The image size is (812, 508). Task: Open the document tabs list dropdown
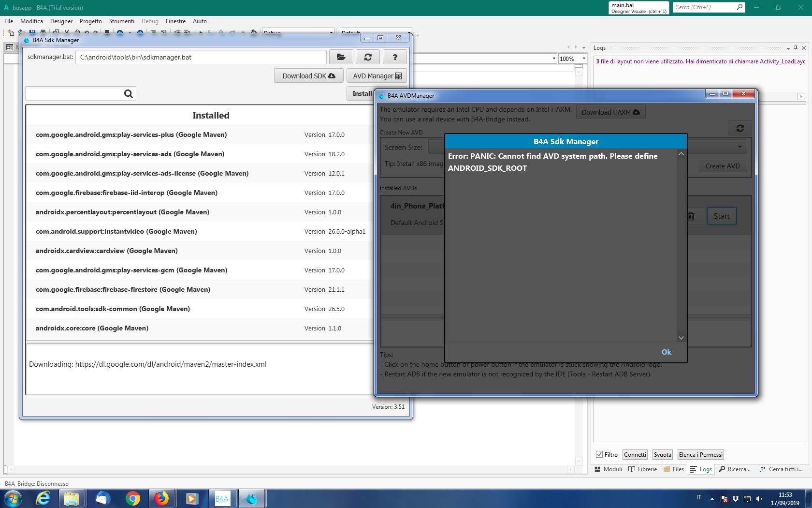[584, 47]
